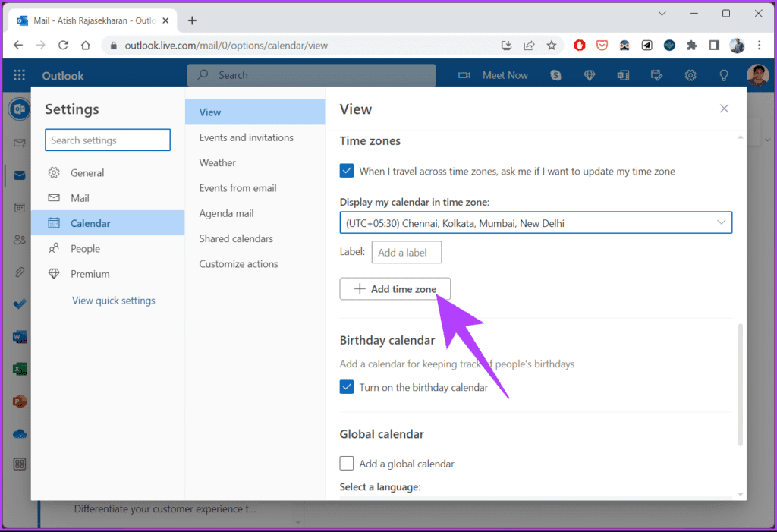Click the Search settings field
Viewport: 777px width, 532px height.
(x=108, y=140)
